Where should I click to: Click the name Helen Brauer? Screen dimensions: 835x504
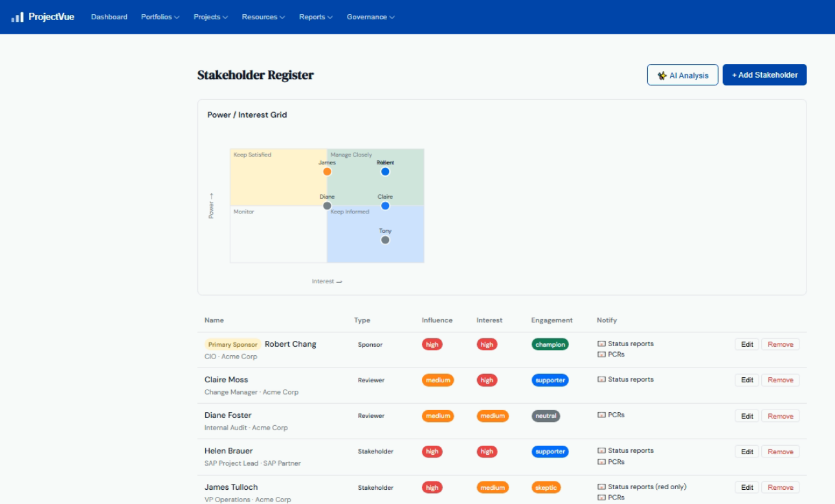tap(228, 450)
